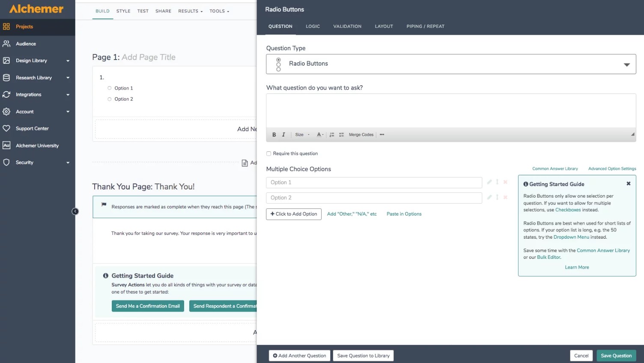The height and width of the screenshot is (363, 644).
Task: Switch to the Validation tab
Action: [347, 27]
